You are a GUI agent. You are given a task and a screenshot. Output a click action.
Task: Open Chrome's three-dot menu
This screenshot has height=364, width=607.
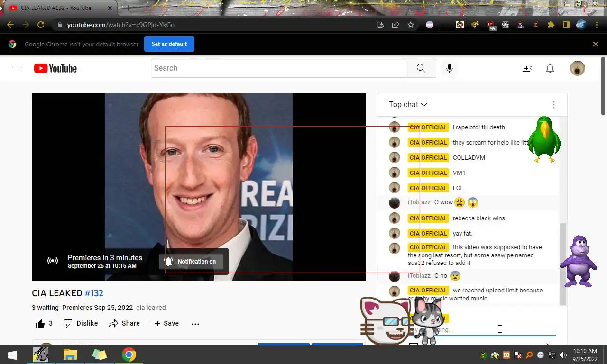(x=597, y=25)
